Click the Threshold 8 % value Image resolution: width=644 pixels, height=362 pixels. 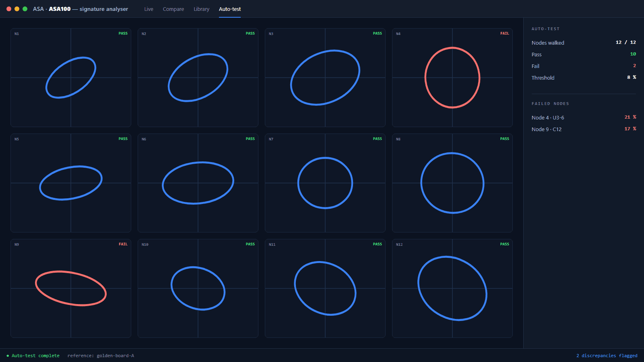[632, 77]
